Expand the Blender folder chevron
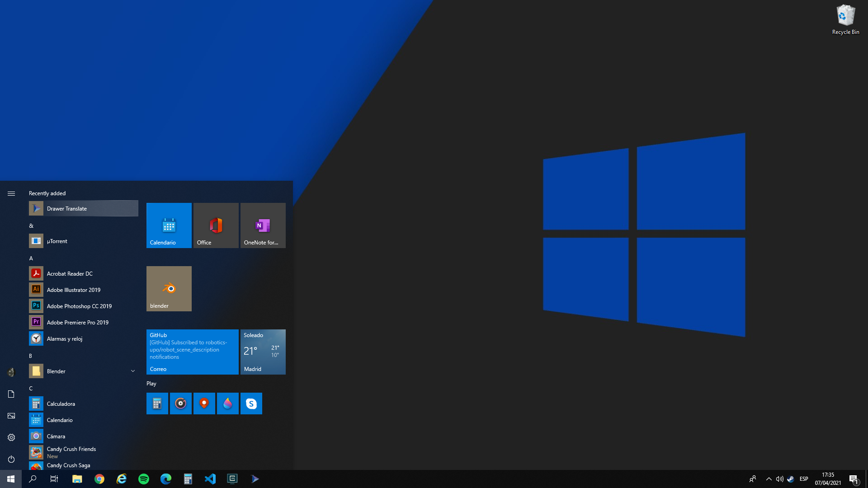This screenshot has height=488, width=868. click(x=133, y=371)
